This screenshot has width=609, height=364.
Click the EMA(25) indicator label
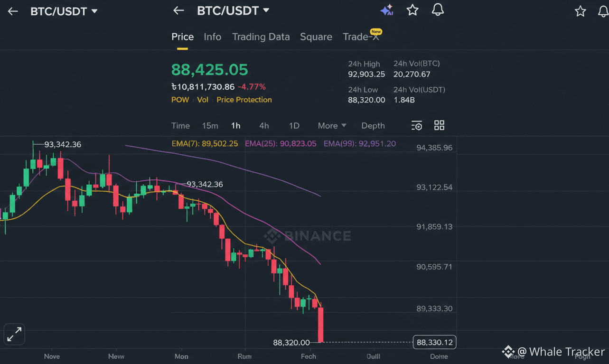(281, 144)
